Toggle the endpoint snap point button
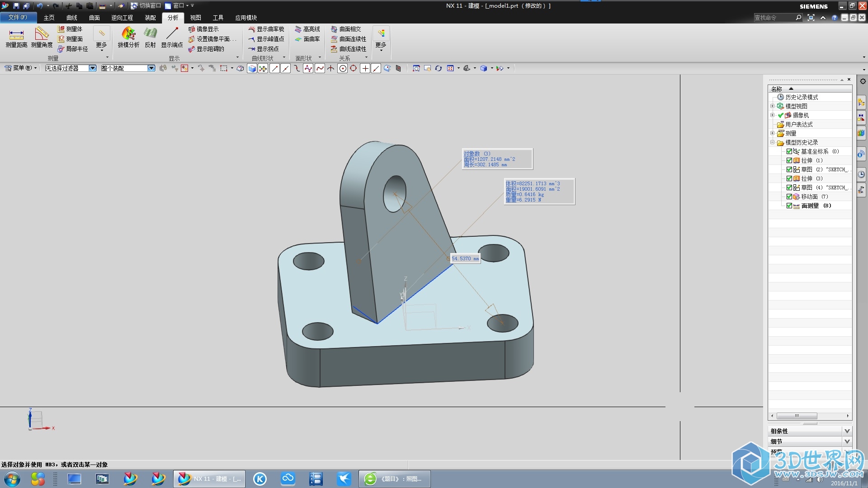The image size is (868, 488). 274,68
